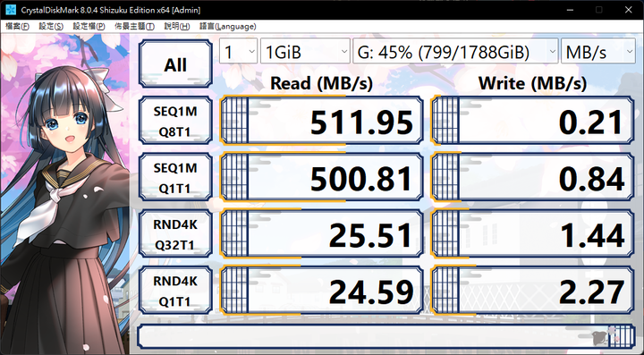Open the 佈景主題(T) menu
The image size is (644, 355).
(134, 26)
